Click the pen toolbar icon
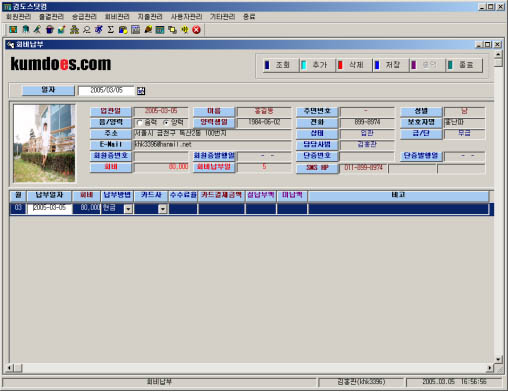Viewport: 508px width, 392px height. 37,30
